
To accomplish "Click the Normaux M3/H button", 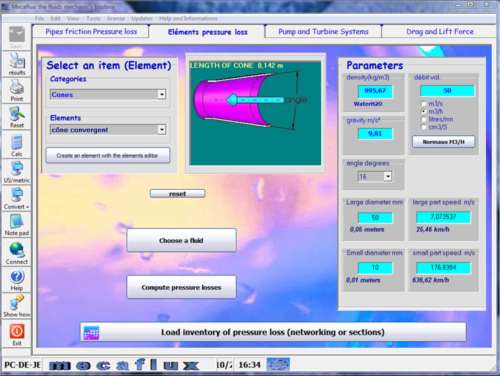I will tap(444, 142).
